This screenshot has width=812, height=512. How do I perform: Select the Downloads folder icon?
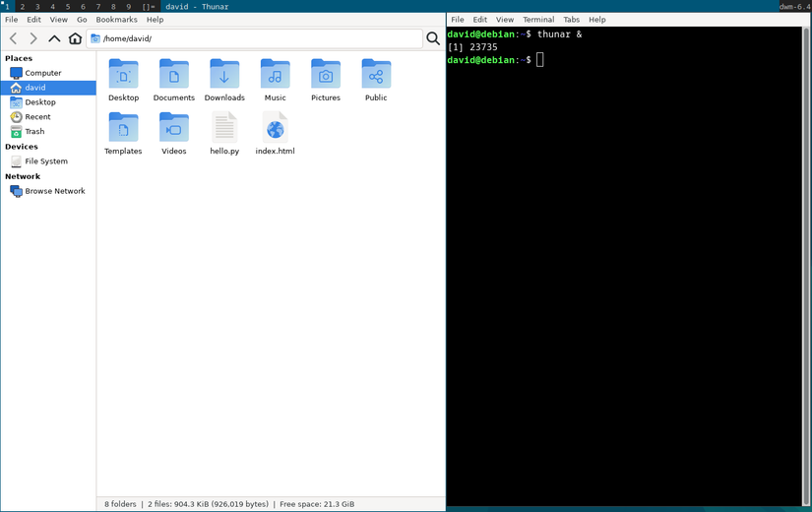(224, 74)
